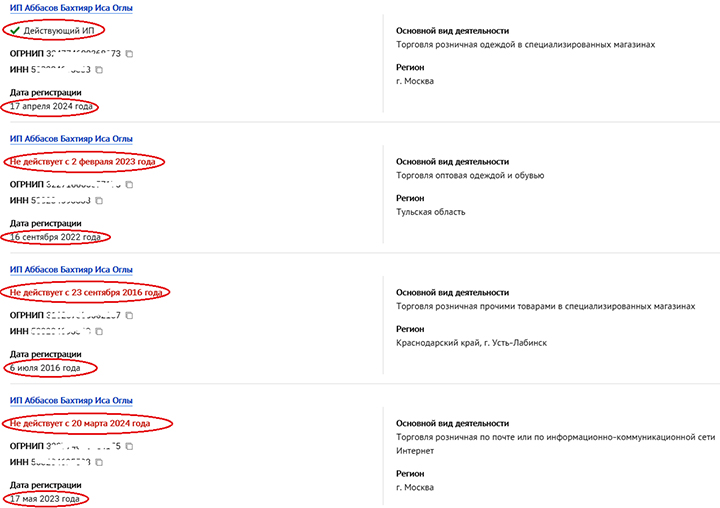
Task: Click status 'Не действует с 23 сентября 2016 года'
Action: [x=86, y=292]
